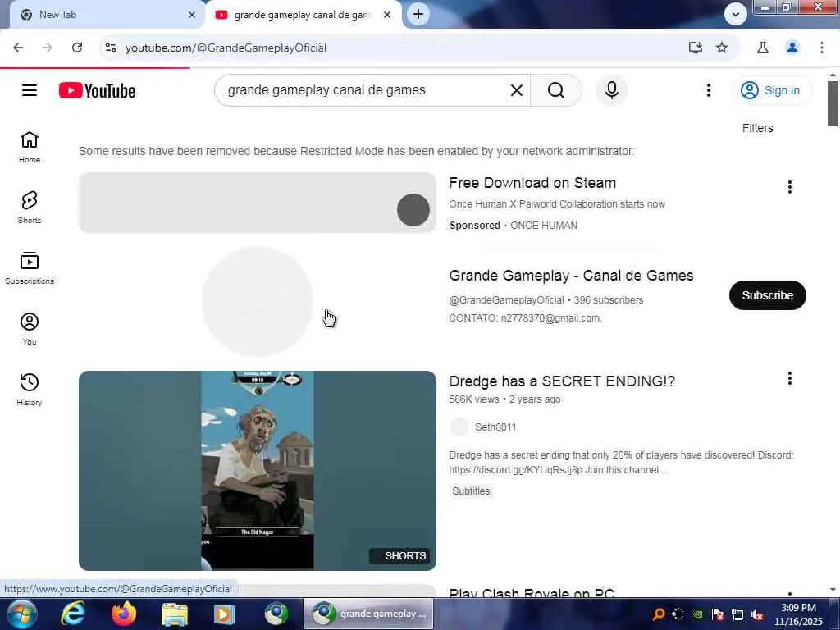840x630 pixels.
Task: Open the search Filters option
Action: tap(757, 128)
